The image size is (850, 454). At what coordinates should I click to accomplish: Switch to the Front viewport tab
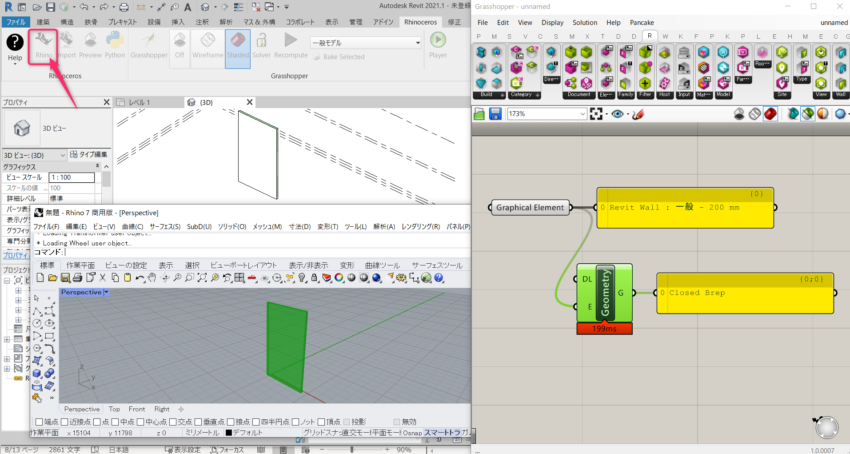[x=137, y=409]
